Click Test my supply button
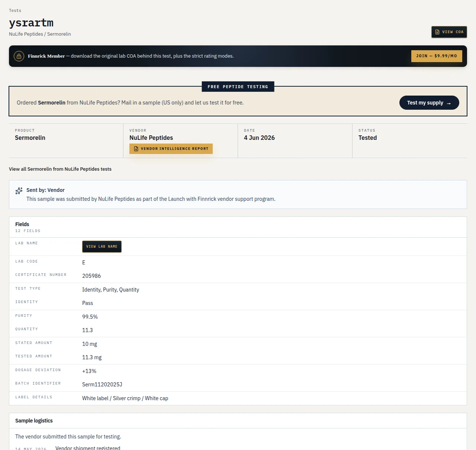The width and height of the screenshot is (476, 450). [429, 103]
